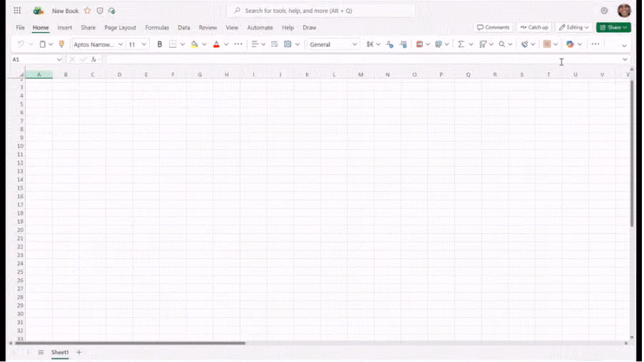Click the green Share button
Viewport: 644px width, 362px height.
(x=613, y=27)
